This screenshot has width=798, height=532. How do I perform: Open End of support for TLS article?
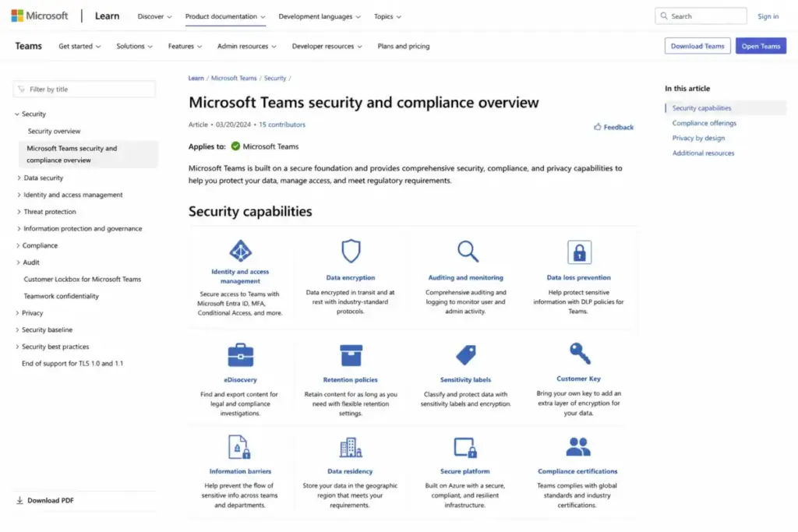(x=72, y=363)
